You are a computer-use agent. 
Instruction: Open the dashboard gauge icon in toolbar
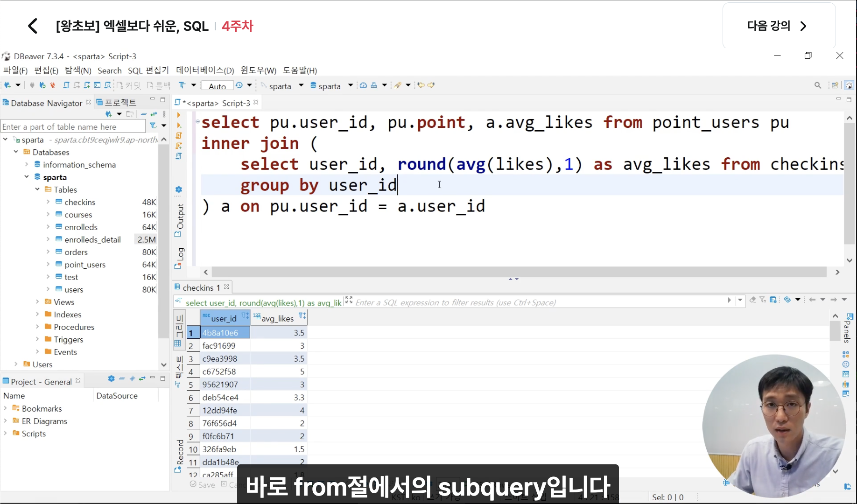(363, 85)
